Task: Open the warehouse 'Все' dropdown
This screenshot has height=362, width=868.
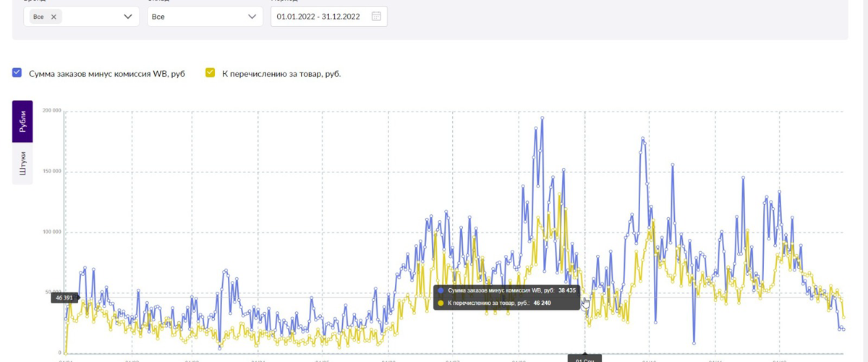Action: (x=205, y=17)
